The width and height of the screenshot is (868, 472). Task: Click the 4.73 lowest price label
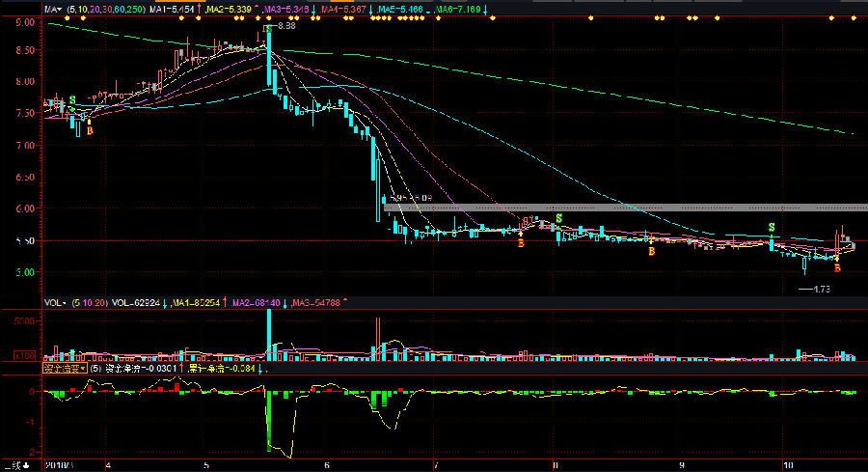(x=821, y=288)
